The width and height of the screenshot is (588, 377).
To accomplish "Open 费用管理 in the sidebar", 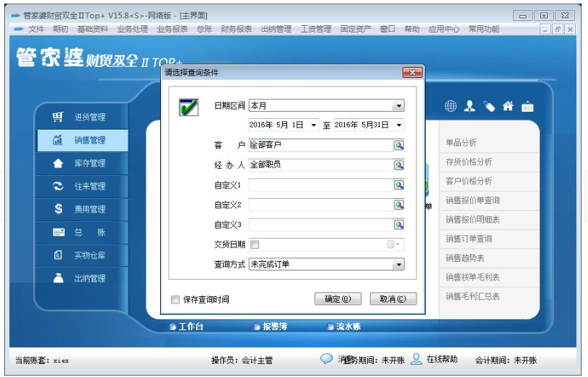I will [82, 209].
